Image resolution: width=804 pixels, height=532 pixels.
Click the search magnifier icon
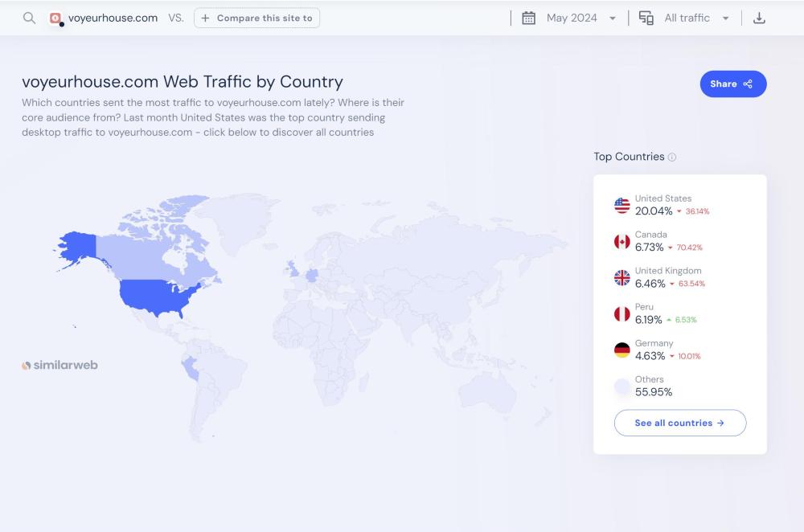[x=30, y=18]
